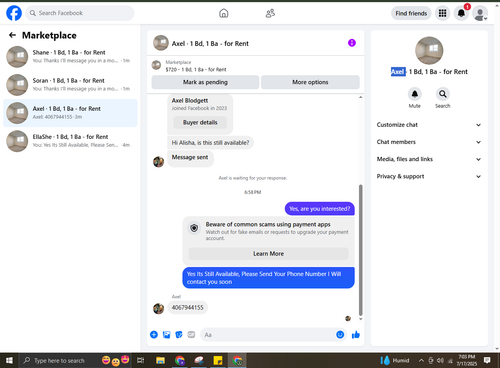
Task: Open the emoji picker in message box
Action: pos(340,334)
